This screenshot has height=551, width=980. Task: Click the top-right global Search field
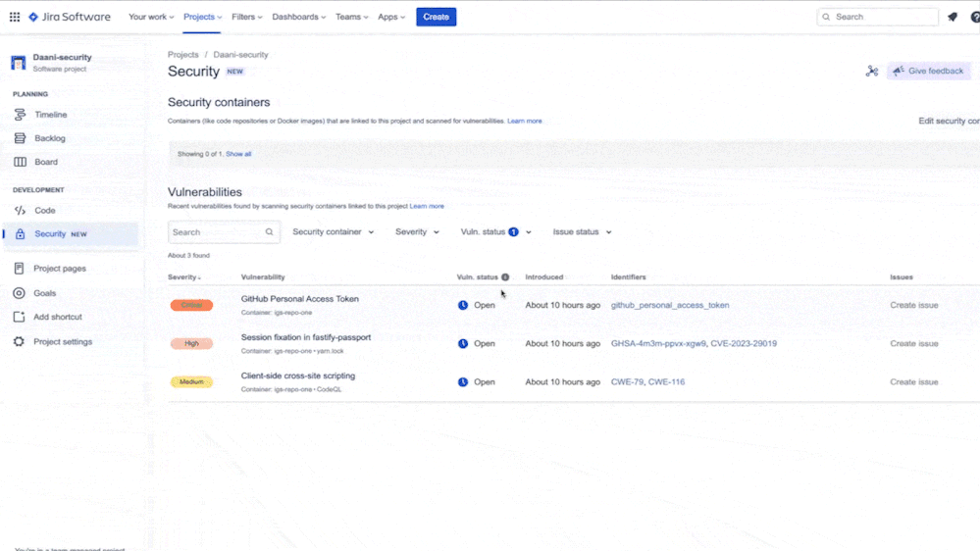(878, 17)
